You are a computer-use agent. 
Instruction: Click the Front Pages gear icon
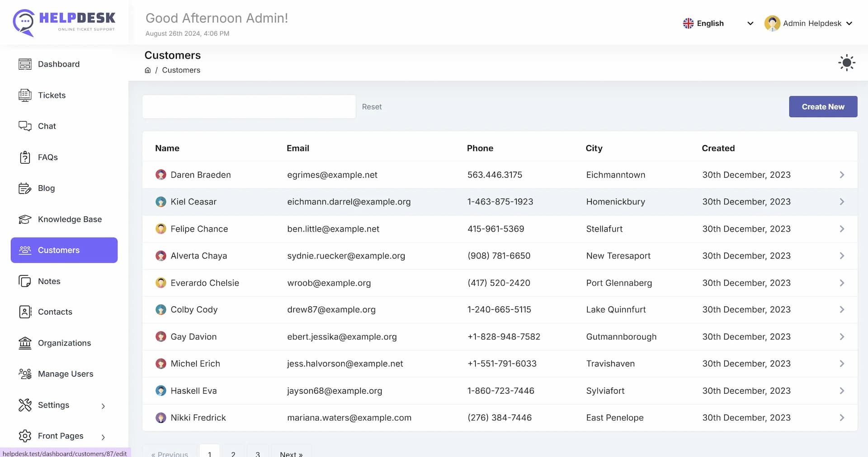click(x=25, y=436)
